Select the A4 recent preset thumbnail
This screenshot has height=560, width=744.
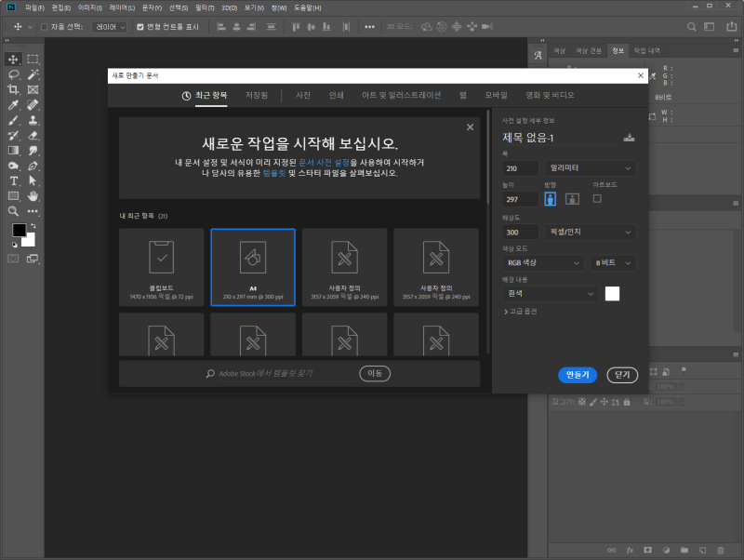tap(253, 267)
